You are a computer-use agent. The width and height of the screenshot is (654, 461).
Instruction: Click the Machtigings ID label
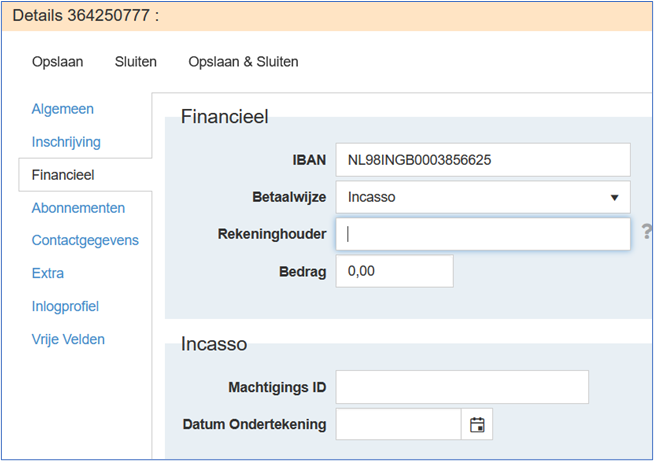point(277,387)
